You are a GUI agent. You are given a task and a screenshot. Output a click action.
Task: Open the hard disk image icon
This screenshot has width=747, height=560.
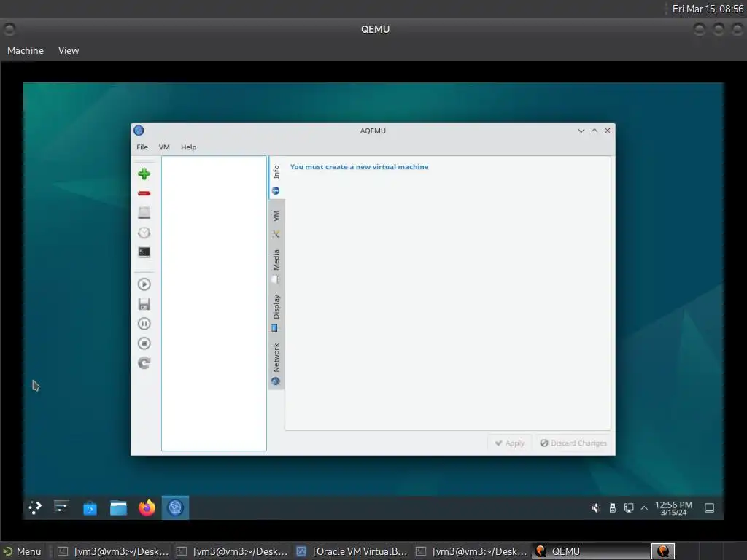pyautogui.click(x=144, y=213)
